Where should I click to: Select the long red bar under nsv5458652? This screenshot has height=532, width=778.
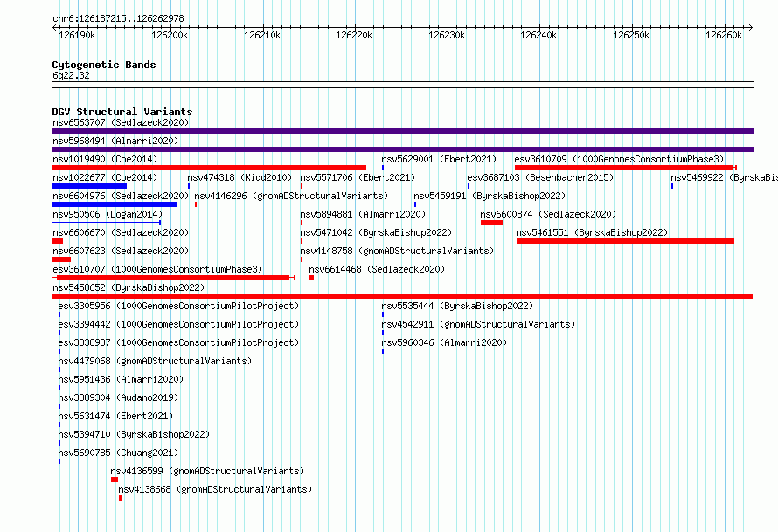[x=402, y=296]
